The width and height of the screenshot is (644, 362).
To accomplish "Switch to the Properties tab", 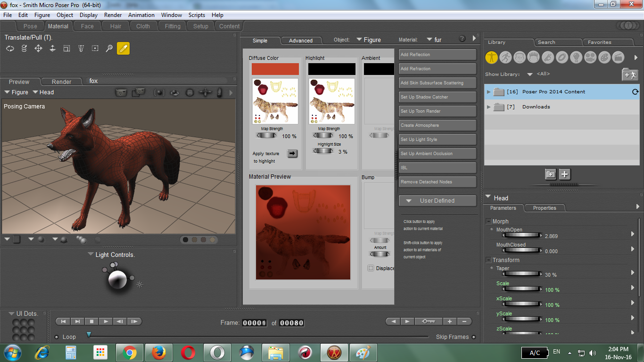I will coord(545,208).
